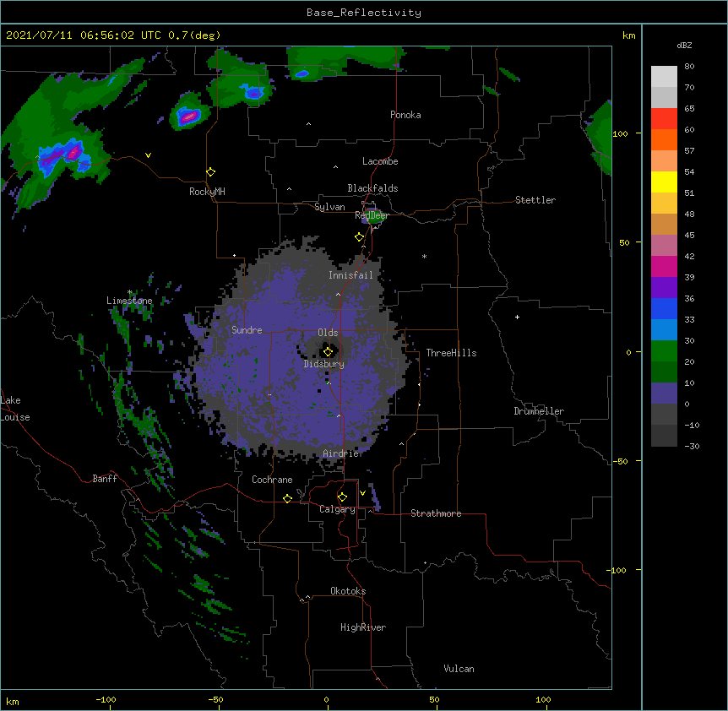
Task: Select the magenta swatch in dBZ legend
Action: (x=664, y=266)
